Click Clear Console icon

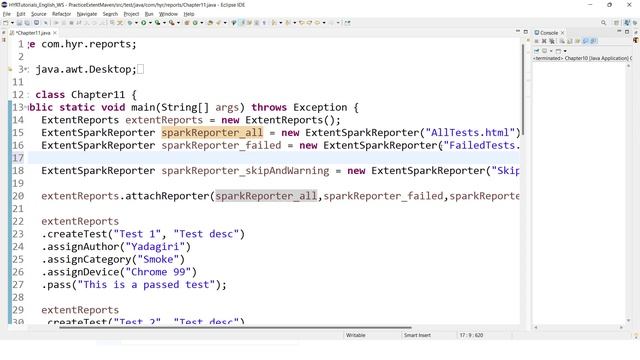tap(562, 41)
